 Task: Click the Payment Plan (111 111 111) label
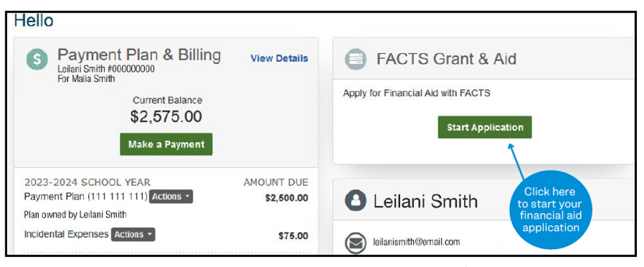coord(85,197)
